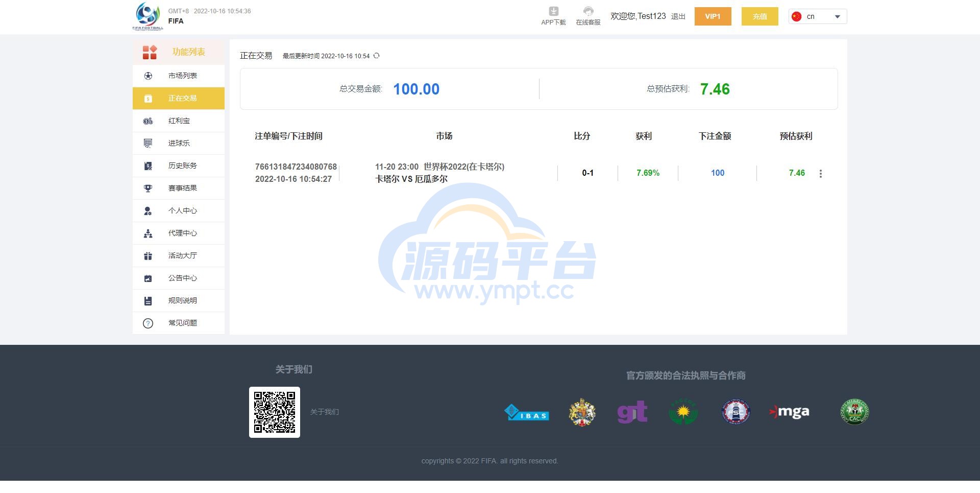Screen dimensions: 980x493
Task: Click the purple gt partner logo
Action: click(632, 412)
